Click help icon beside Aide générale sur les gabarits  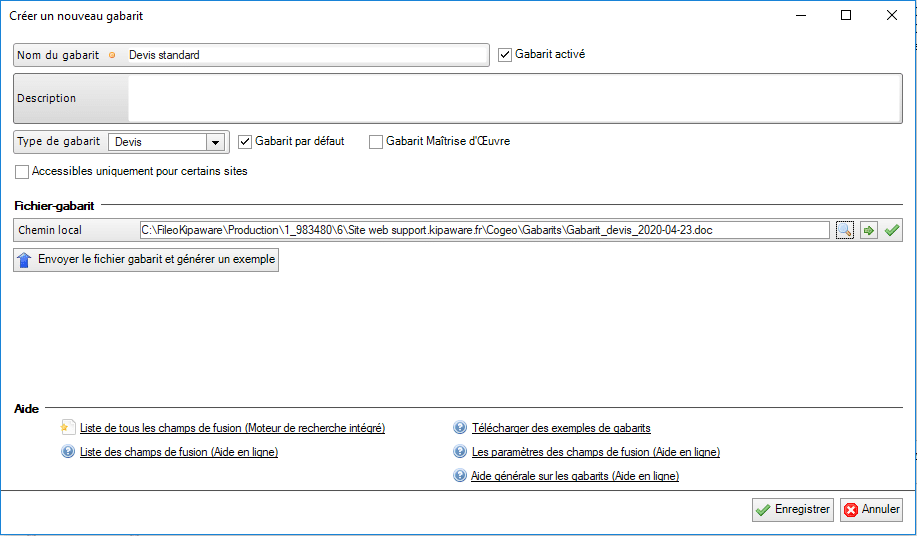[460, 476]
